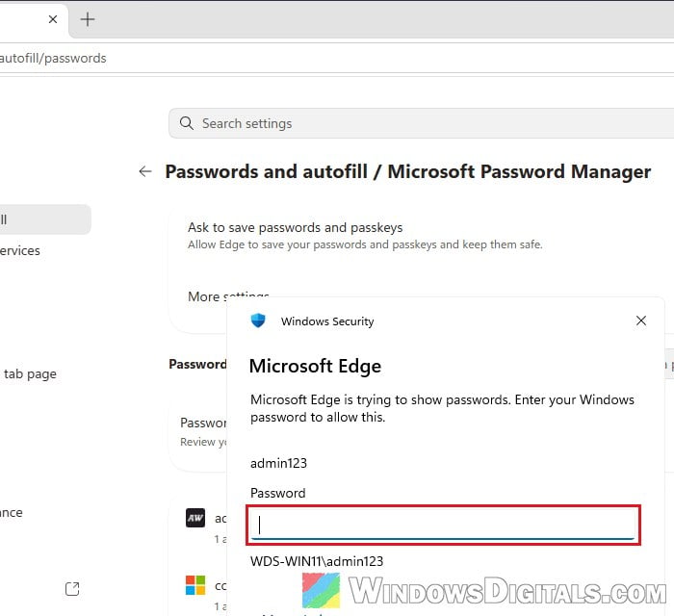Select the Microsoft logo password entry
The height and width of the screenshot is (616, 674).
point(195,585)
